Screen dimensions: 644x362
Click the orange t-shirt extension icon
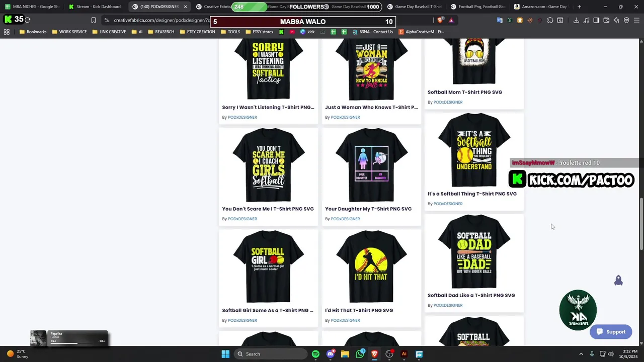click(520, 20)
